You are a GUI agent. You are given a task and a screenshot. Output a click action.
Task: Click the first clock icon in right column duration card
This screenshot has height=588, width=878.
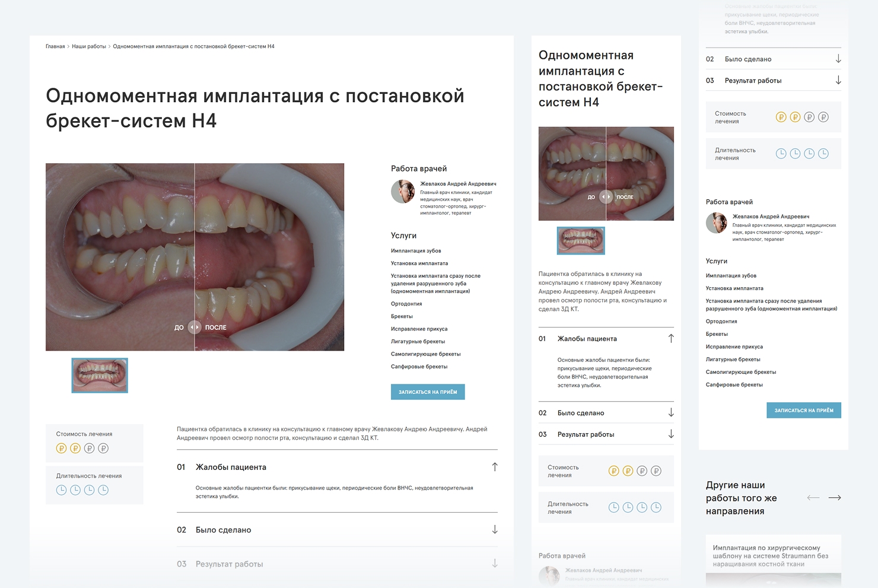tap(781, 154)
